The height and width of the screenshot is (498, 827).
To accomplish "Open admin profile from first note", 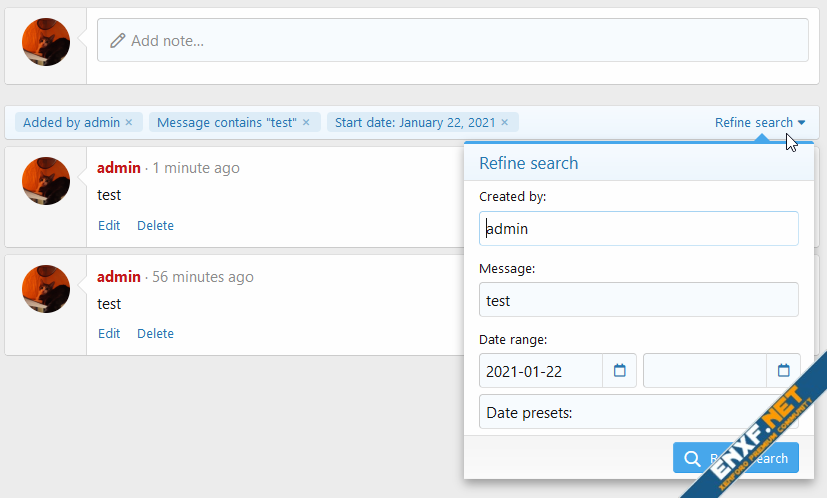I will pyautogui.click(x=118, y=168).
